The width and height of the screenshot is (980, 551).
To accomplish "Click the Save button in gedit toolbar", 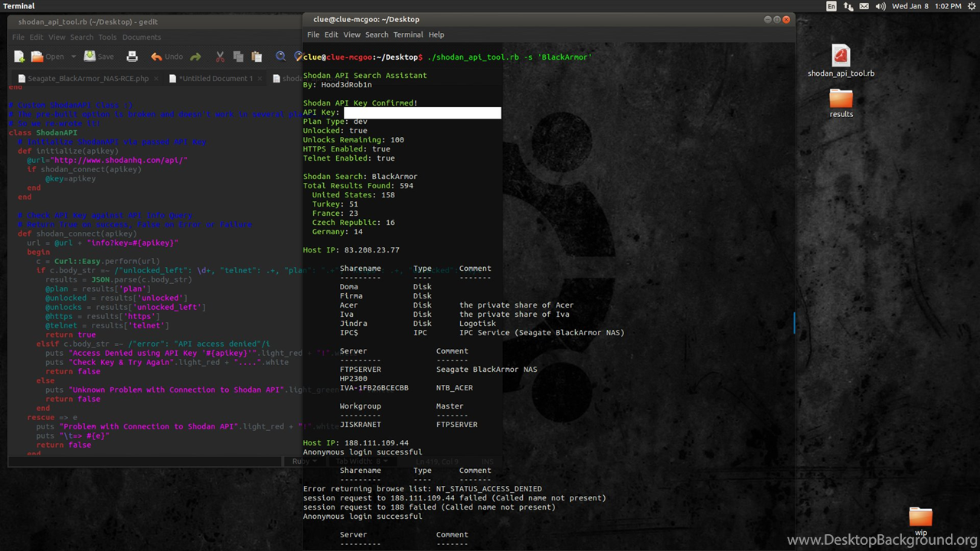I will point(99,57).
